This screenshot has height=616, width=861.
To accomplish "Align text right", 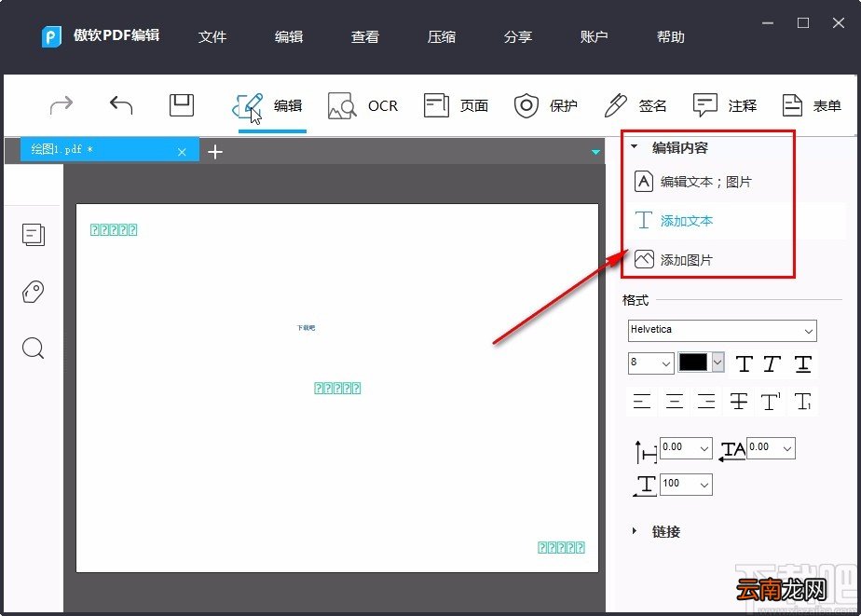I will [706, 402].
